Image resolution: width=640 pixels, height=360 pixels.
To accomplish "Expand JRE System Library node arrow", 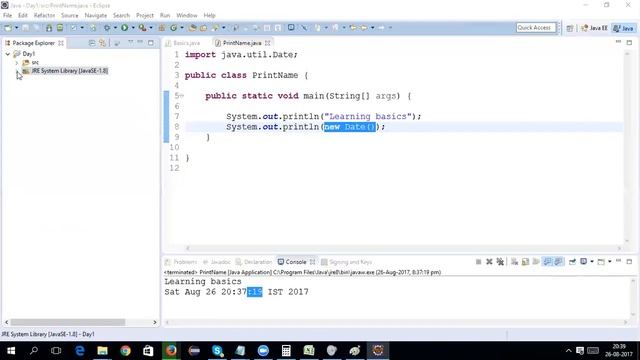I will 17,71.
